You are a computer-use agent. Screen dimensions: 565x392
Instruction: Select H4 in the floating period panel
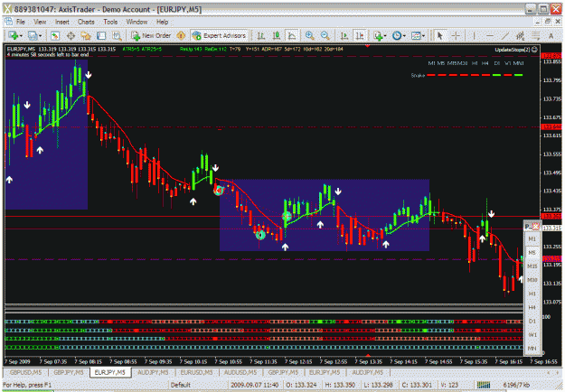(x=532, y=307)
